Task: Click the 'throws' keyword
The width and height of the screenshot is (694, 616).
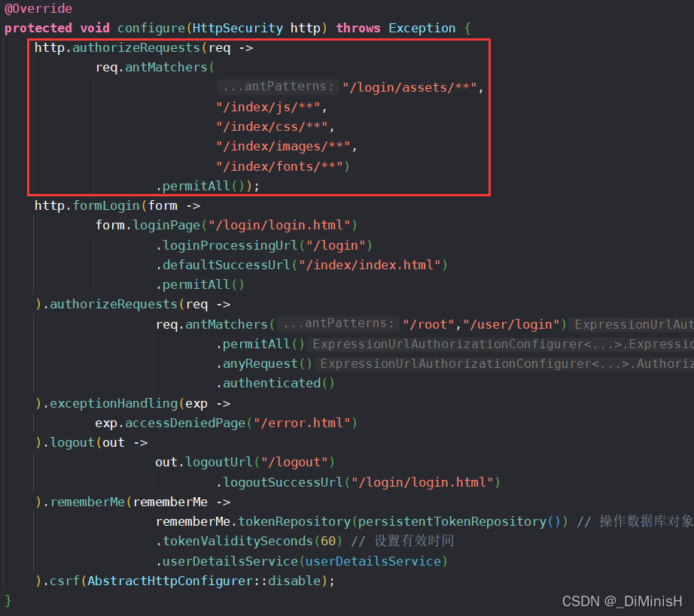Action: click(358, 29)
